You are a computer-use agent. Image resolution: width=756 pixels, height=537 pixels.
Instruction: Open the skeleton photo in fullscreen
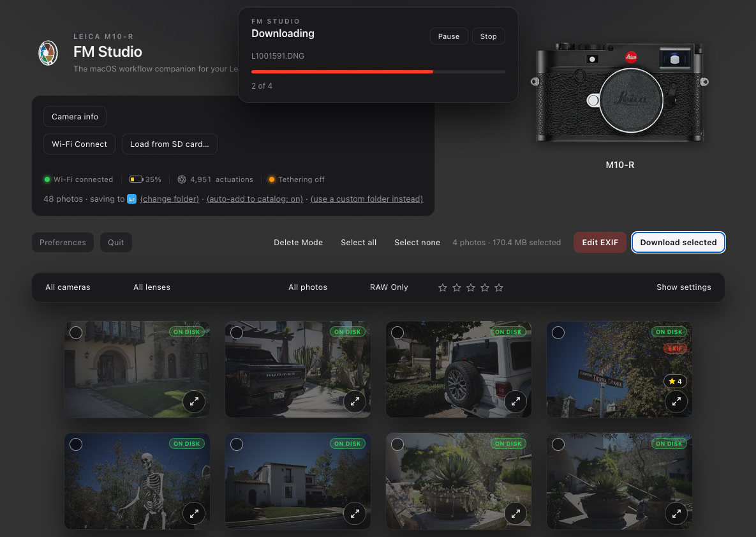click(194, 513)
